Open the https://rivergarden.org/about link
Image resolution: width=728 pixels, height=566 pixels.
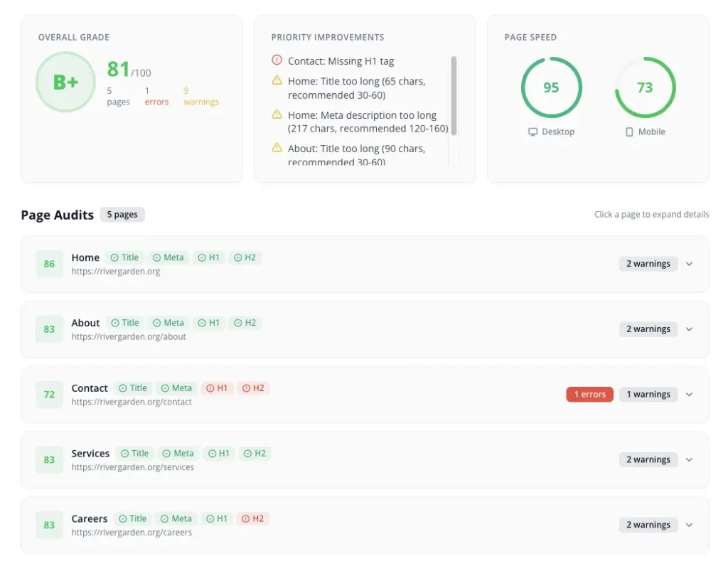click(129, 336)
